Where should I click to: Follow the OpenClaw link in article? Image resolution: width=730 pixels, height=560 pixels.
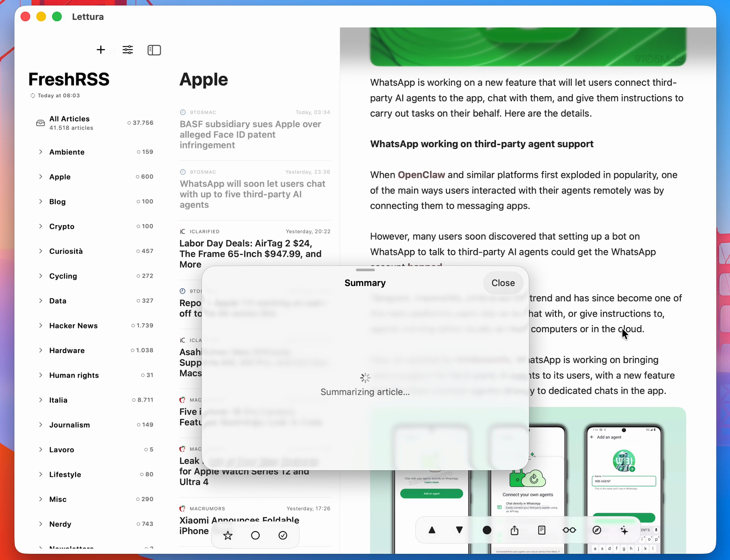(x=421, y=175)
